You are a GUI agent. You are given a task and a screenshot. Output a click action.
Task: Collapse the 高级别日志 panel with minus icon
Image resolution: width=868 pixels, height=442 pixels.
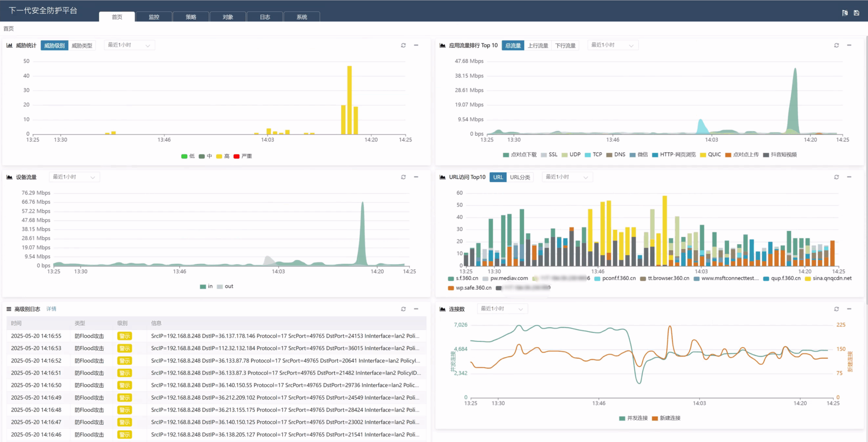pos(416,309)
